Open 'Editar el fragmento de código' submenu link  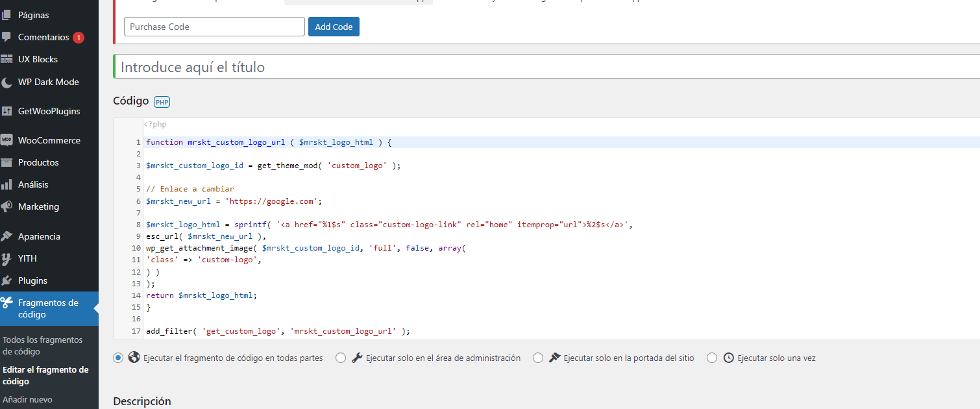tap(45, 376)
